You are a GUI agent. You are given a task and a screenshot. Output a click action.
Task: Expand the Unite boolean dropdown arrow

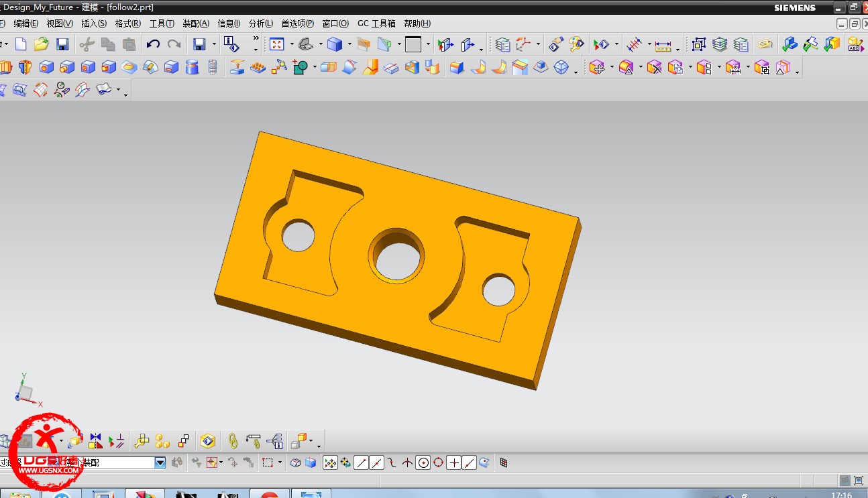pyautogui.click(x=314, y=67)
